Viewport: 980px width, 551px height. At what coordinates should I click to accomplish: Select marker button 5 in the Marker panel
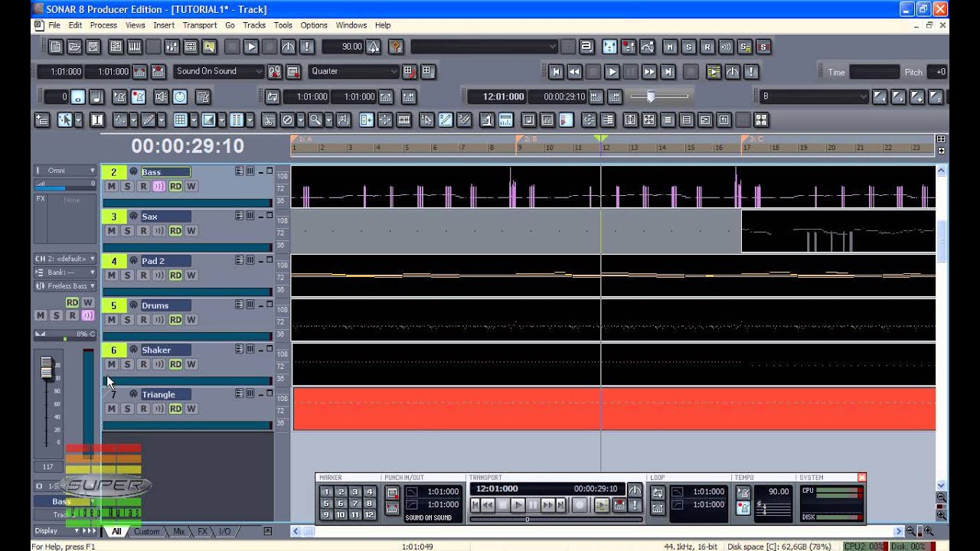326,504
